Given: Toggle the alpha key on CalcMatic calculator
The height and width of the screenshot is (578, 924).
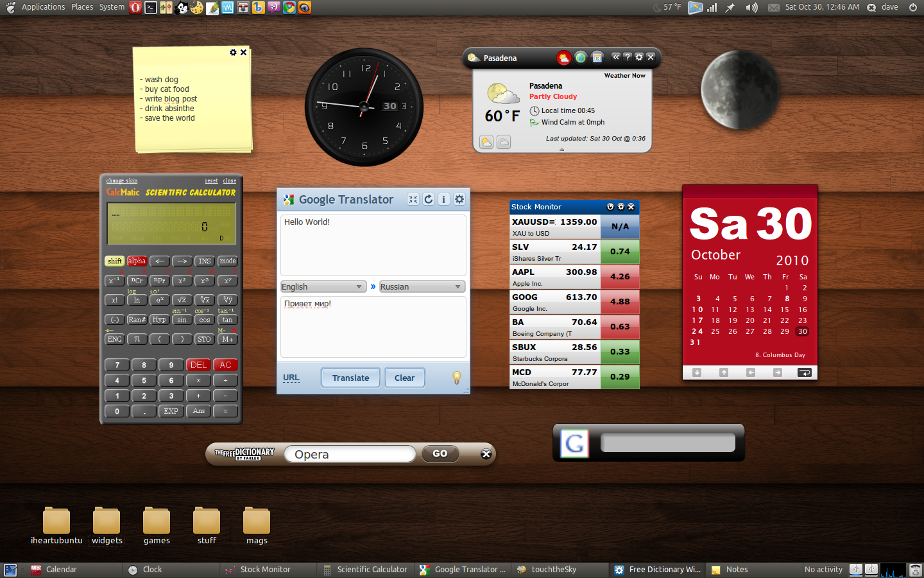Looking at the screenshot, I should point(137,261).
